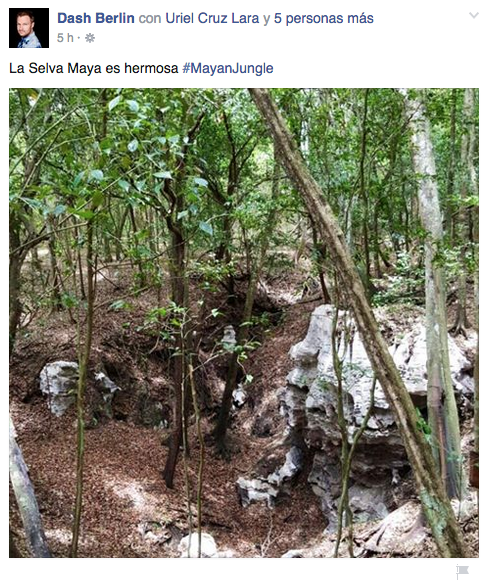Click the post text La Selva Maya es hermosa
The width and height of the screenshot is (487, 583).
coord(94,68)
